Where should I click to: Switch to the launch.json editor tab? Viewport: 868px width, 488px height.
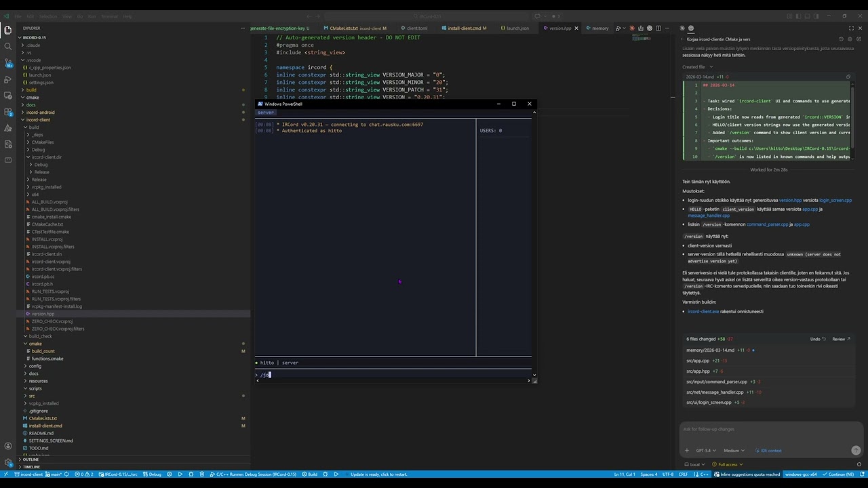pos(517,28)
